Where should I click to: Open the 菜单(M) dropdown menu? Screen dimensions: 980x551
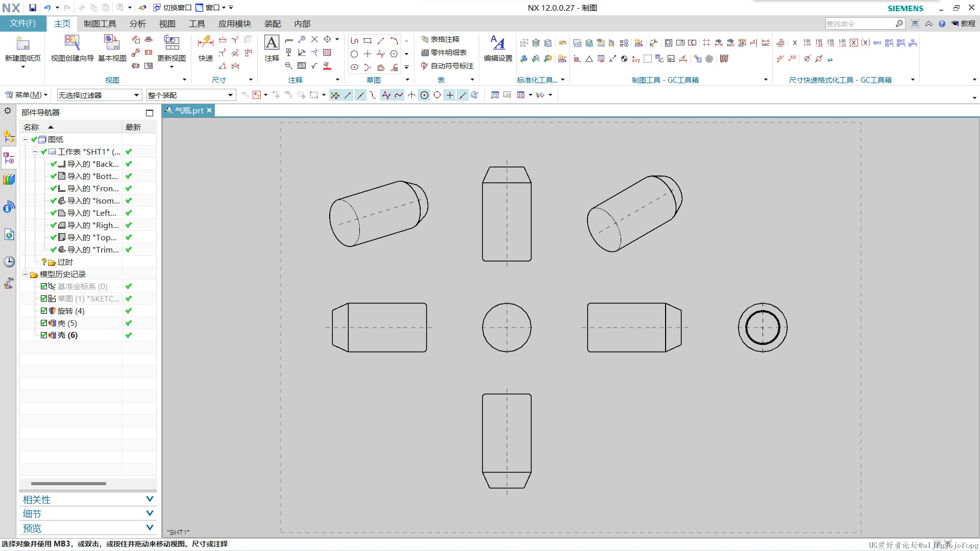pos(26,95)
